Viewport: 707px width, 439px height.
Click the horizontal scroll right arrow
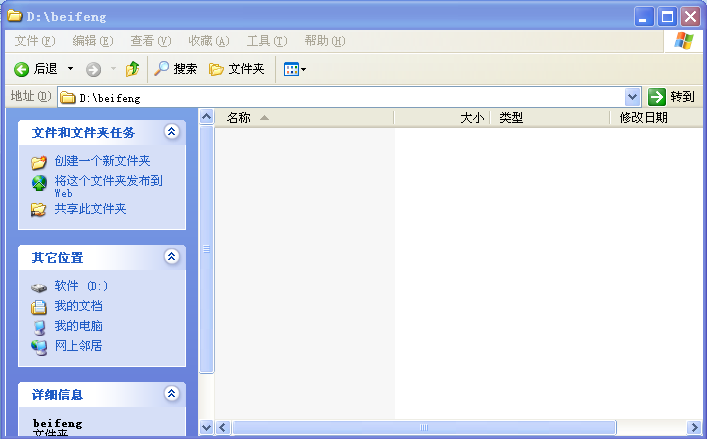(x=694, y=427)
